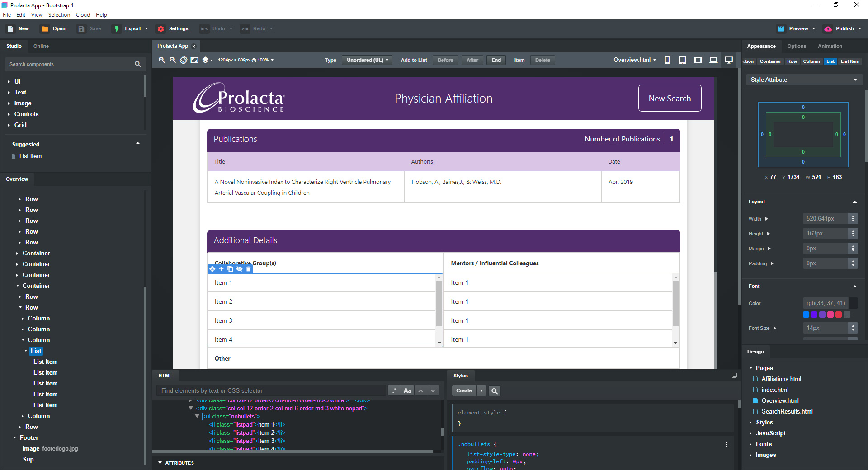Screen dimensions: 868x470
Task: Open a design via the Open folder icon
Action: point(45,29)
